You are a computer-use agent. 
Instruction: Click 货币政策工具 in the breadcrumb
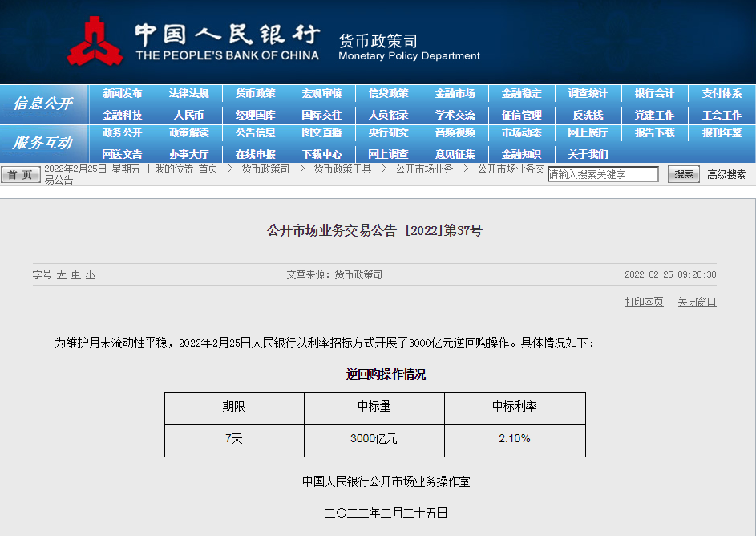[x=342, y=169]
